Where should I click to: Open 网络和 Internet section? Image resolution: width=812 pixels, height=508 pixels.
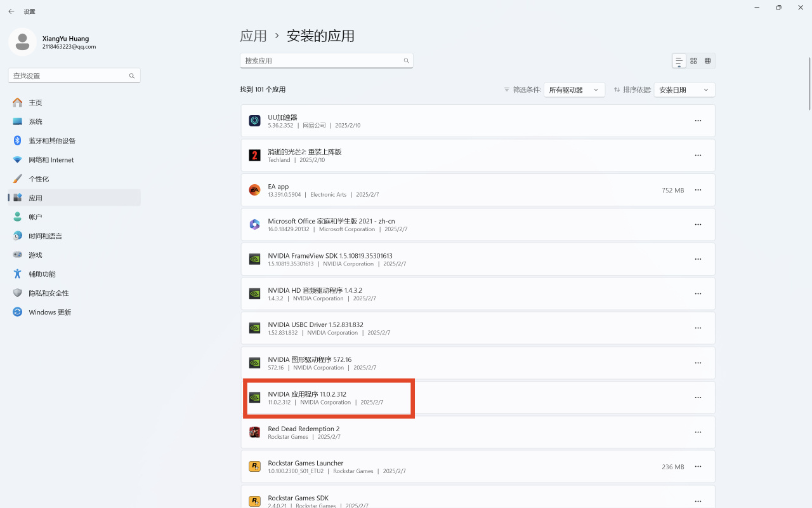74,159
